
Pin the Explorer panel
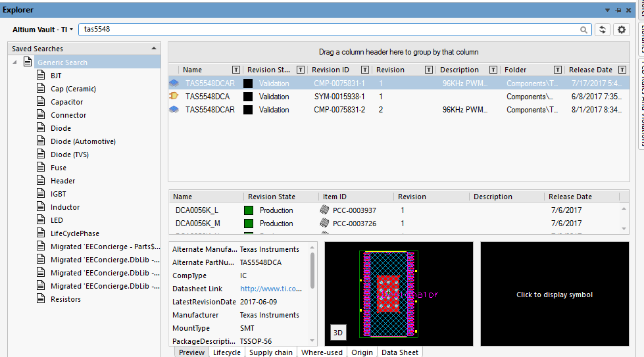(618, 11)
